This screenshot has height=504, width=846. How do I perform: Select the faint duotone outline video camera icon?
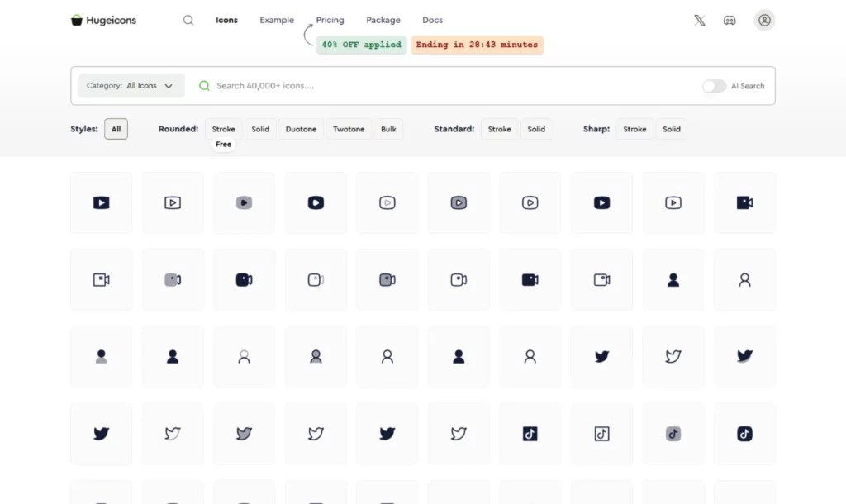(x=316, y=279)
